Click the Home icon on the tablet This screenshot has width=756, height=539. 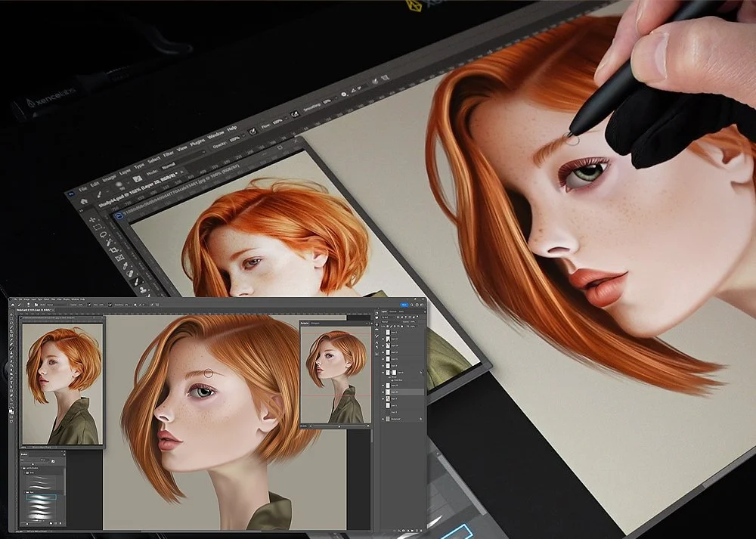coord(84,202)
